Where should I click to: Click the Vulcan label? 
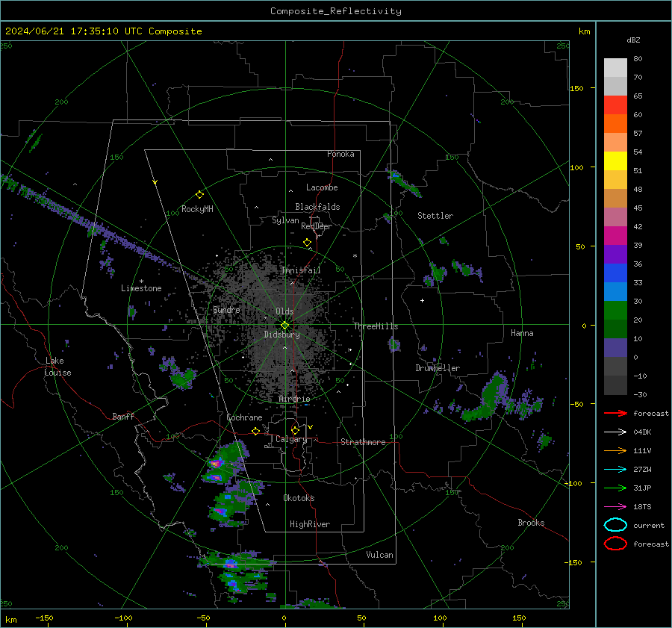click(379, 555)
